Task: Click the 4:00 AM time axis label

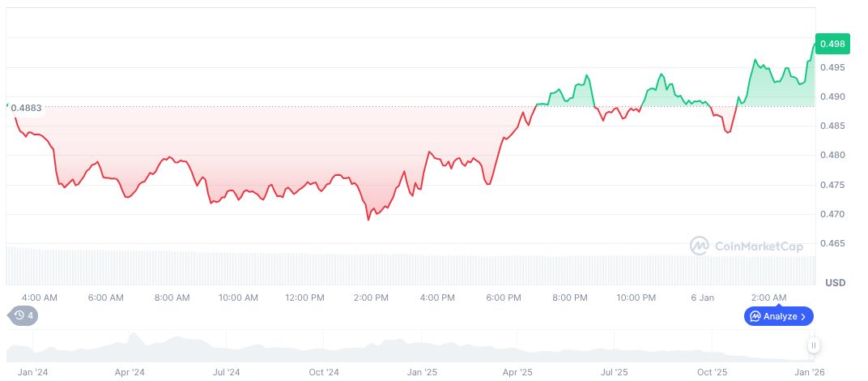Action: 39,298
